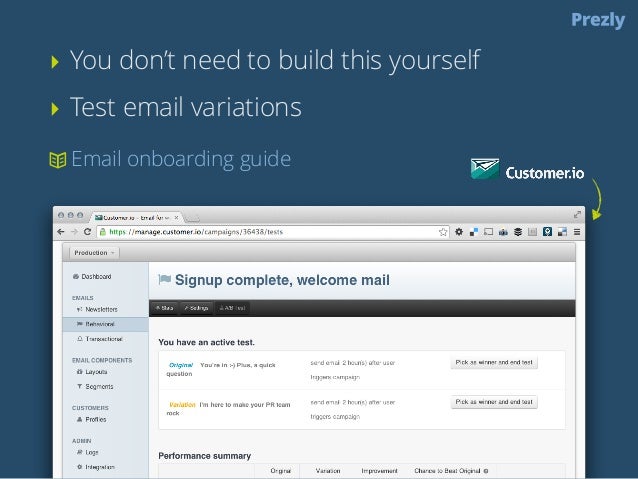Screen dimensions: 638x479
Task: Switch to the Settings tab
Action: (x=196, y=308)
